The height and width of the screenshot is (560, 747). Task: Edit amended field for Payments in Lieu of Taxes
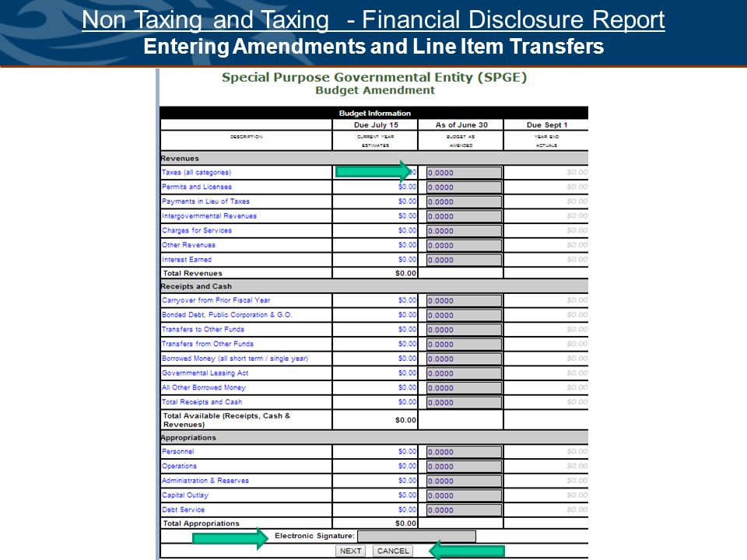point(464,202)
